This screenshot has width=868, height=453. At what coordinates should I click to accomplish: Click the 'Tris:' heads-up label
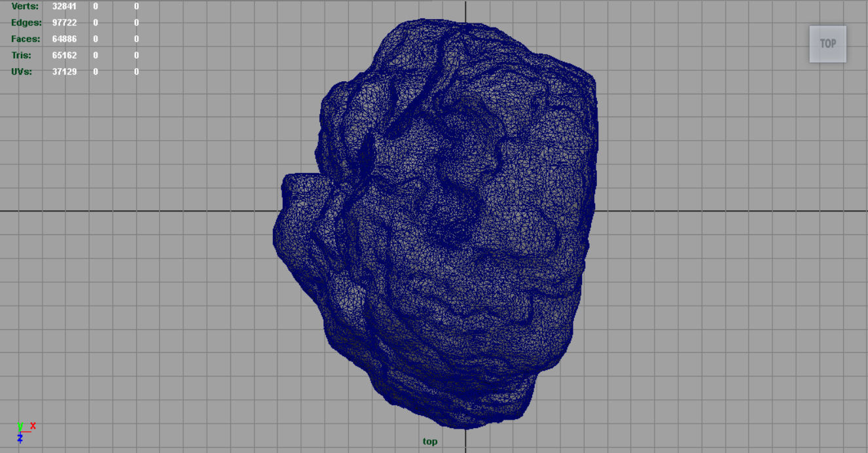21,55
